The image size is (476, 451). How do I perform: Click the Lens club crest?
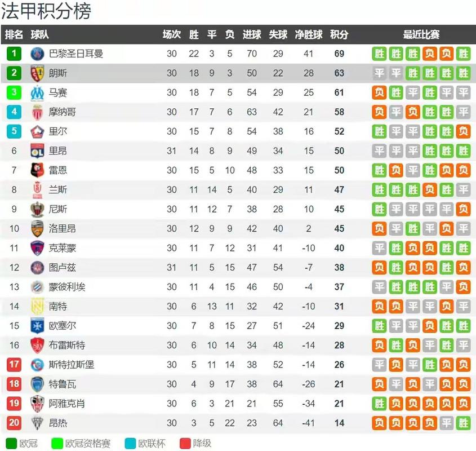point(37,73)
